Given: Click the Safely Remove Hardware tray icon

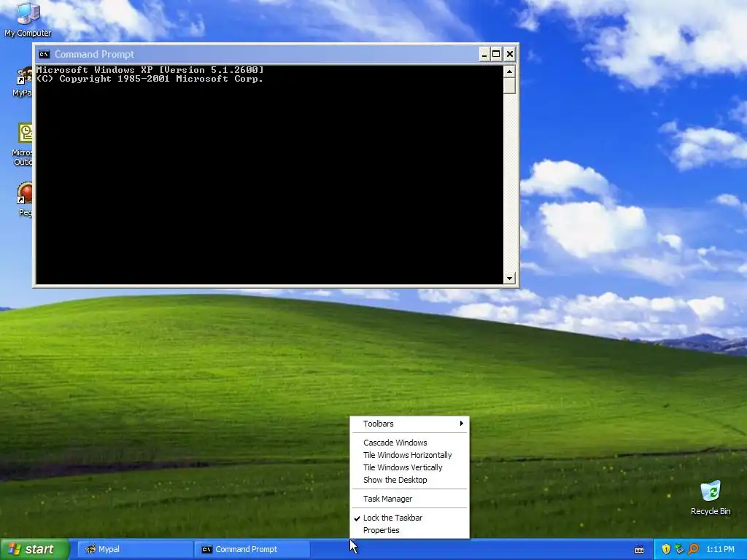Looking at the screenshot, I should click(679, 549).
